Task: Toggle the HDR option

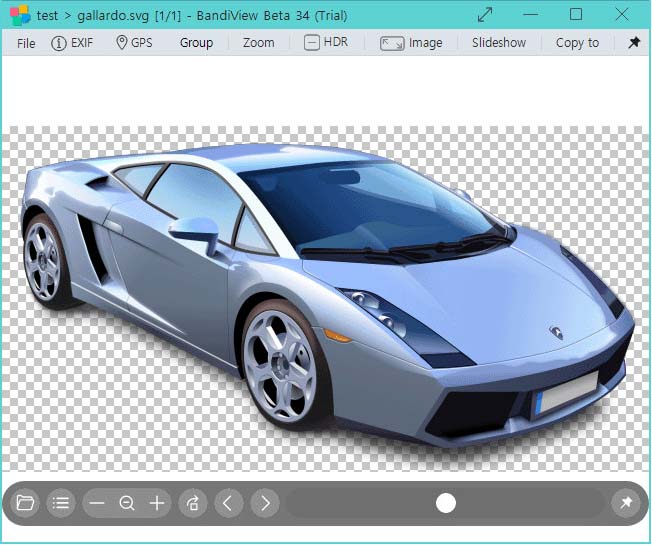Action: 326,42
